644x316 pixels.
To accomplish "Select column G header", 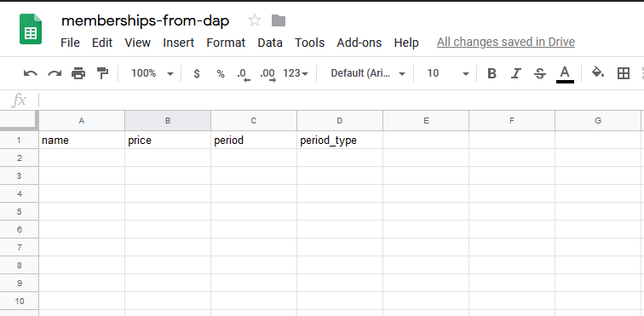I will pyautogui.click(x=598, y=121).
